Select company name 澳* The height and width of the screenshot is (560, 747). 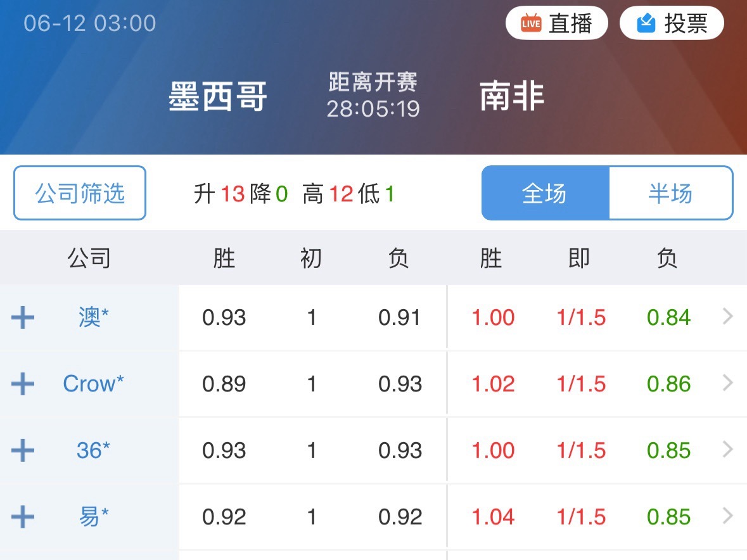click(x=93, y=317)
